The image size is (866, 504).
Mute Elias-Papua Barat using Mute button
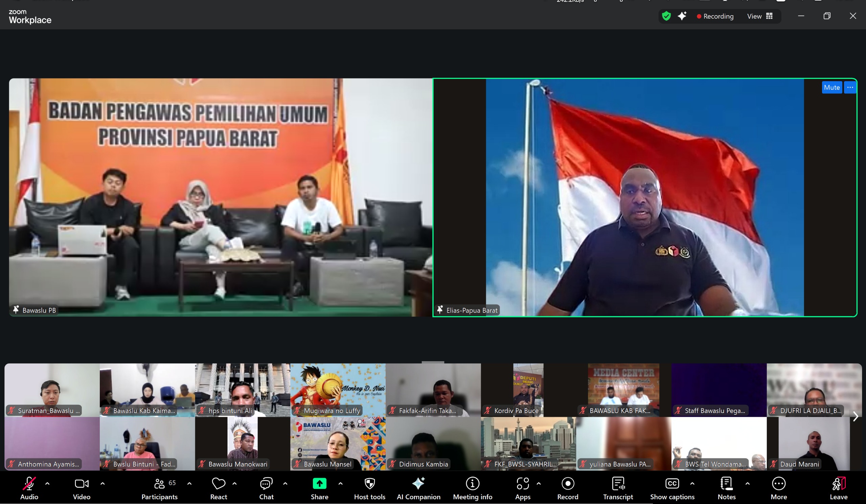[x=831, y=87]
